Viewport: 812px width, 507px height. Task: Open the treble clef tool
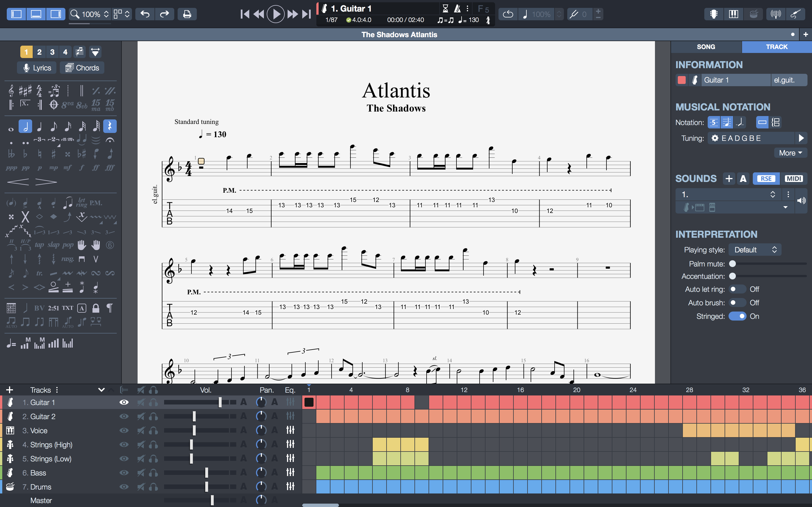pyautogui.click(x=11, y=90)
